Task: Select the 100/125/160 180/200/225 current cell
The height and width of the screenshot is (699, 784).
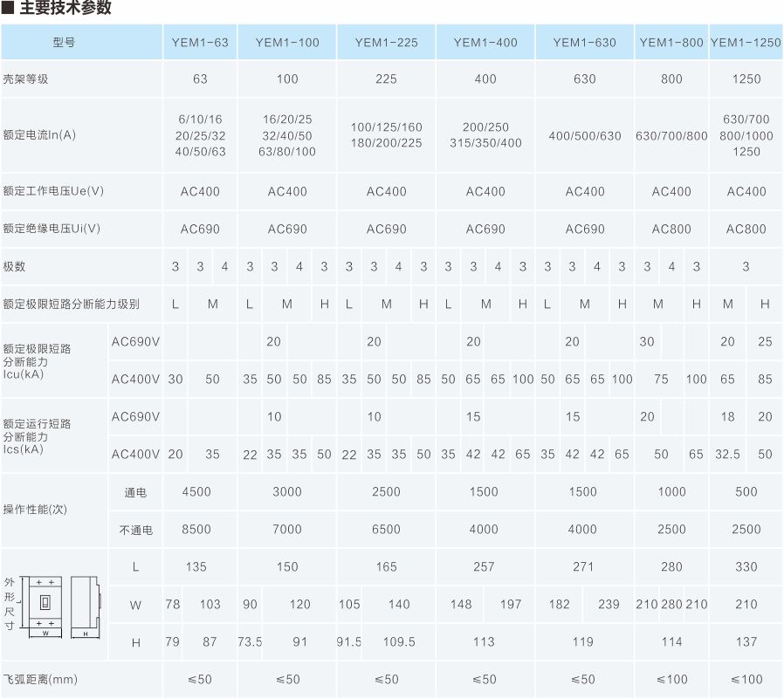Action: (386, 135)
